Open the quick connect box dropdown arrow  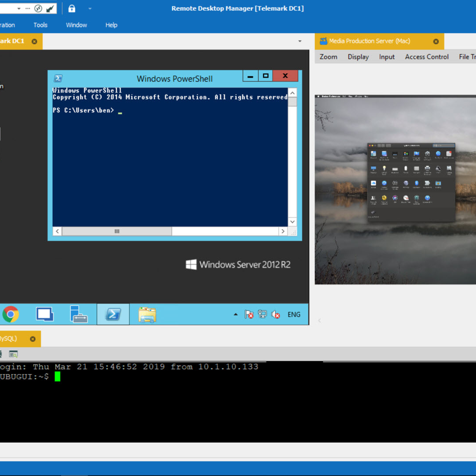19,9
